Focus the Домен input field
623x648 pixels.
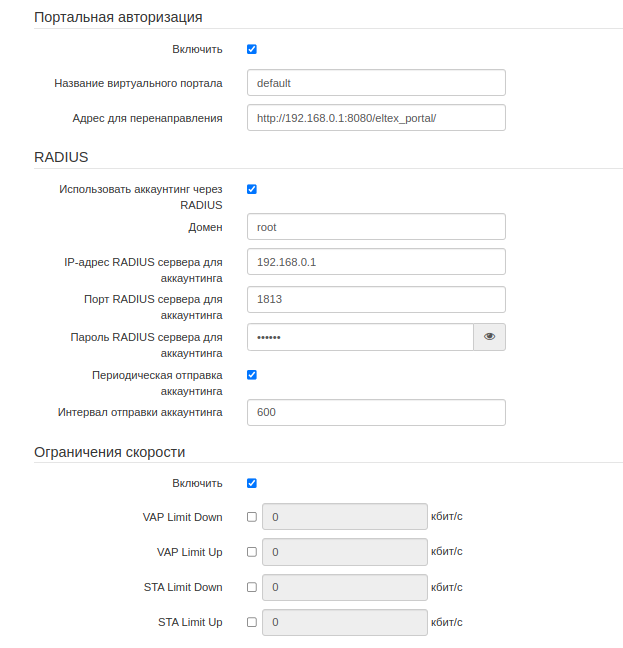[376, 227]
